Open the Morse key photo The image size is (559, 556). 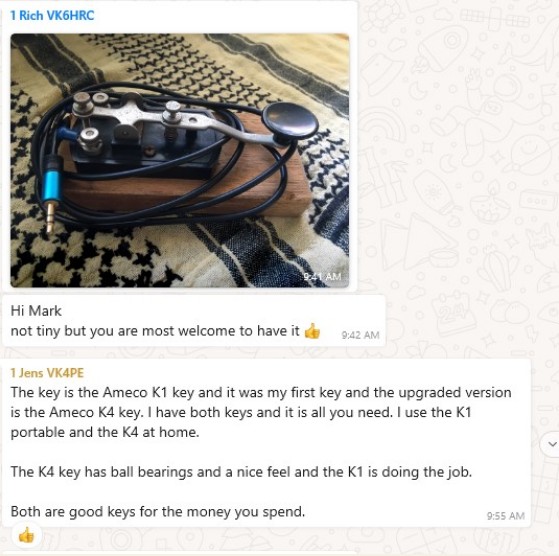pos(180,160)
